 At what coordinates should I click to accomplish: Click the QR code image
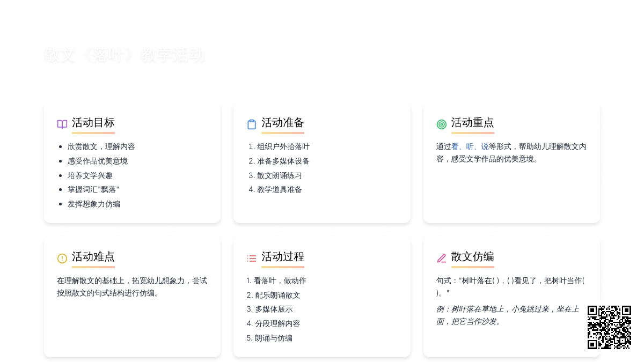point(609,327)
